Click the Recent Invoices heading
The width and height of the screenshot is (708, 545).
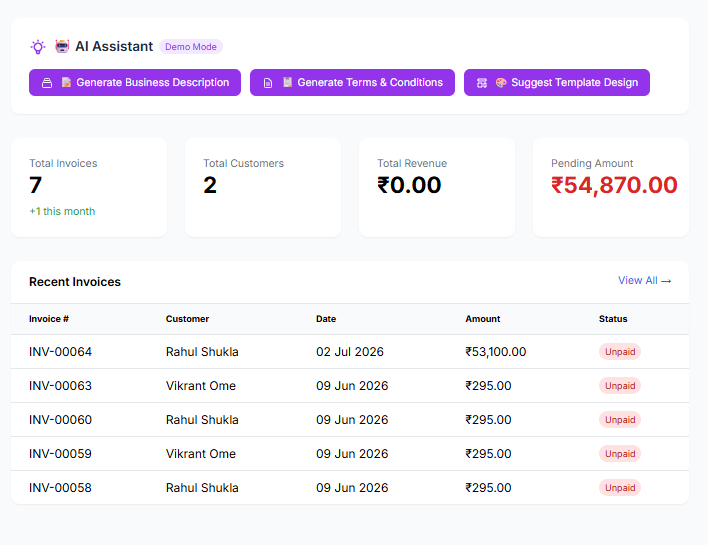75,282
